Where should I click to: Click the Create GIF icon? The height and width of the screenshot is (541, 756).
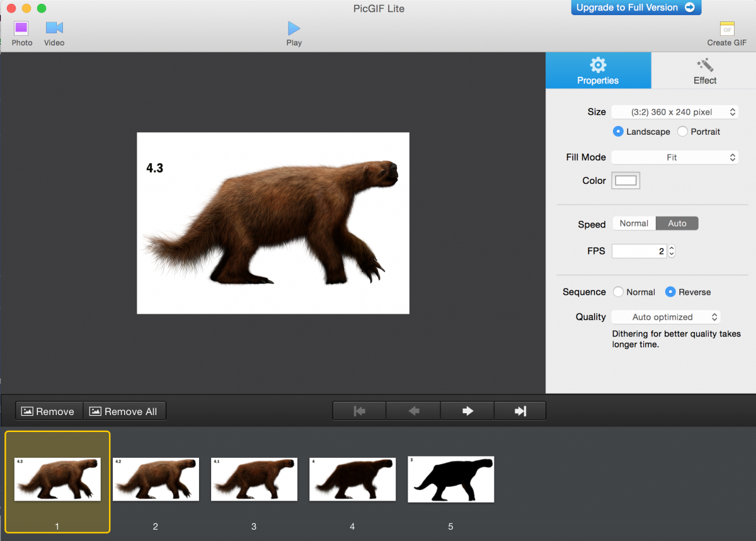pos(727,29)
